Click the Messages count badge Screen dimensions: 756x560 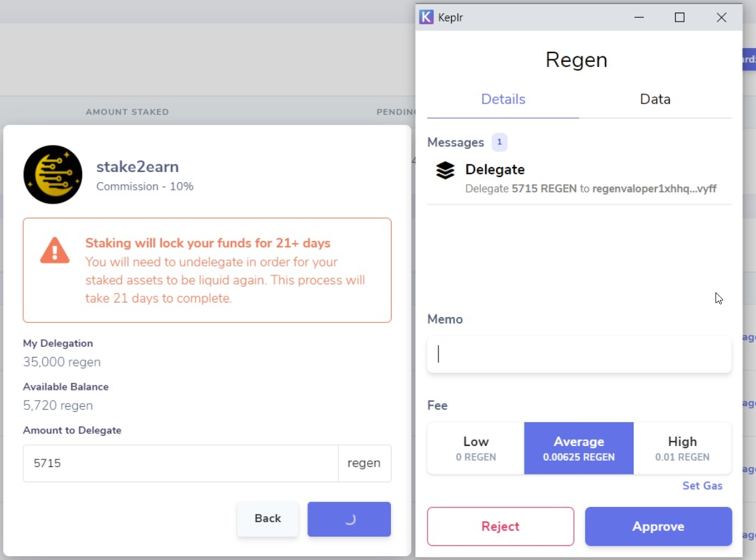[500, 142]
